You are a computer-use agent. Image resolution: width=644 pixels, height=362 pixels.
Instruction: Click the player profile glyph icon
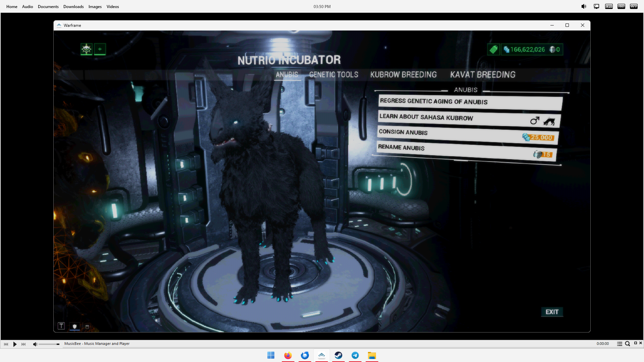tap(86, 49)
